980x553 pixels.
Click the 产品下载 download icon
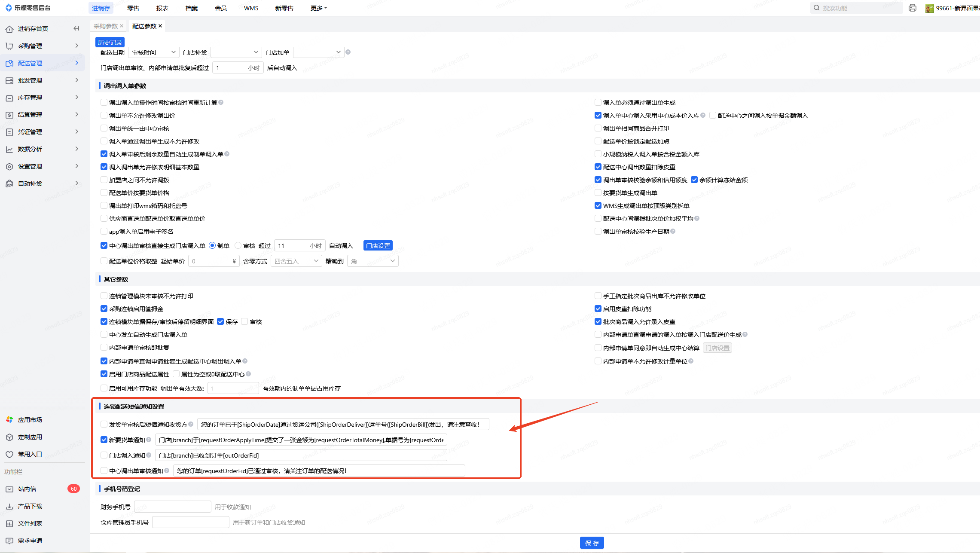coord(9,506)
